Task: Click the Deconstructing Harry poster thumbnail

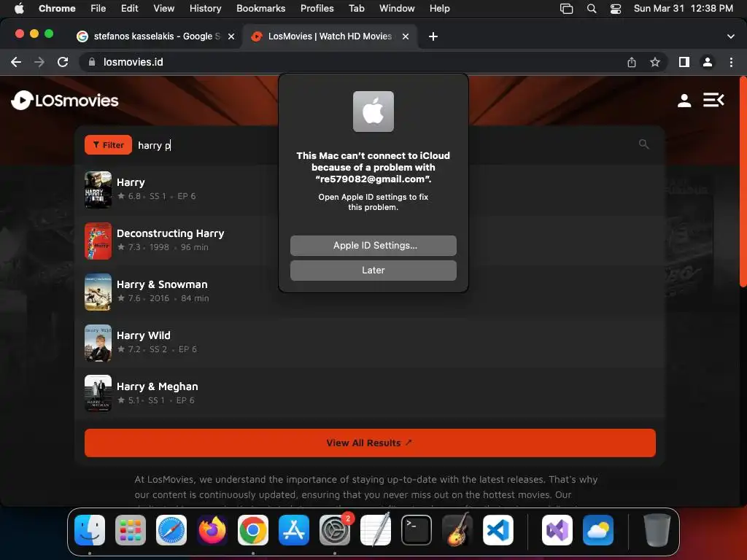Action: (98, 241)
